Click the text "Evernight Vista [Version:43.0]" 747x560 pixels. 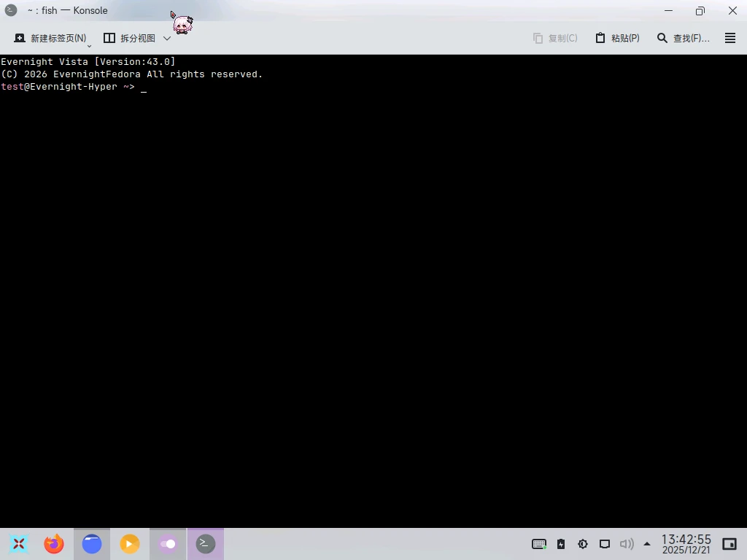tap(88, 62)
